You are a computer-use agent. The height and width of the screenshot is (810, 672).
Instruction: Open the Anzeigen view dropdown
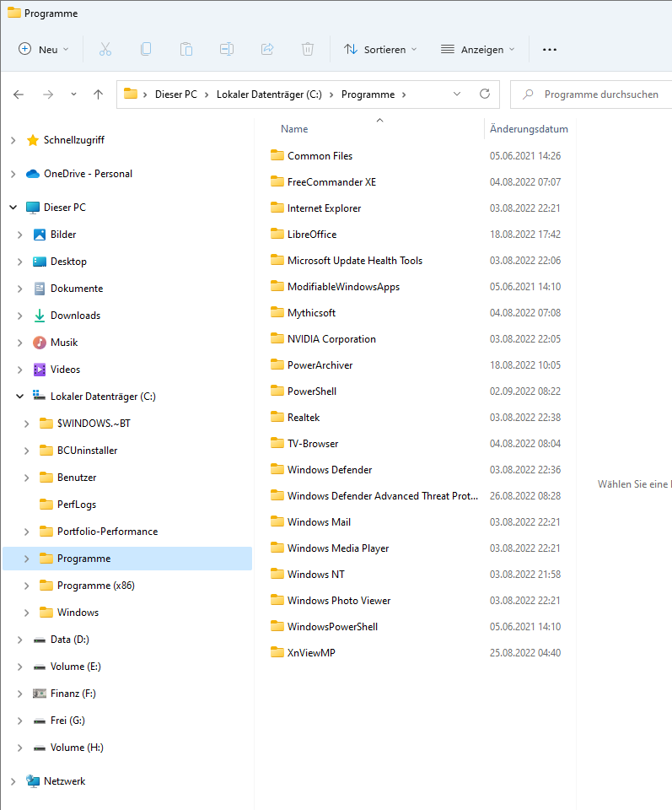click(477, 50)
